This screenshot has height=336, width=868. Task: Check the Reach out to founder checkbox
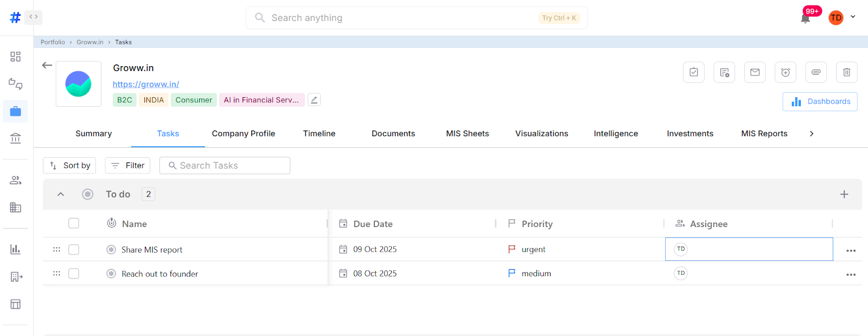coord(74,274)
